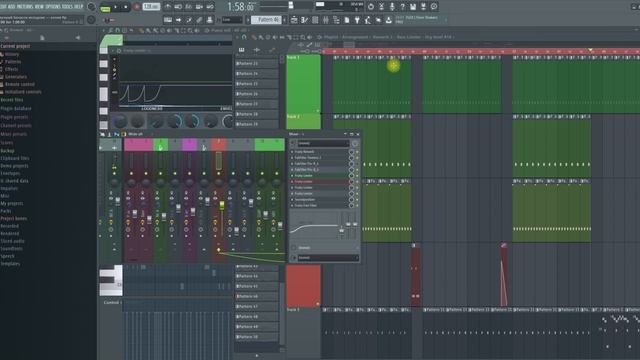Click the play button in transport
The image size is (640, 360).
pos(116,7)
